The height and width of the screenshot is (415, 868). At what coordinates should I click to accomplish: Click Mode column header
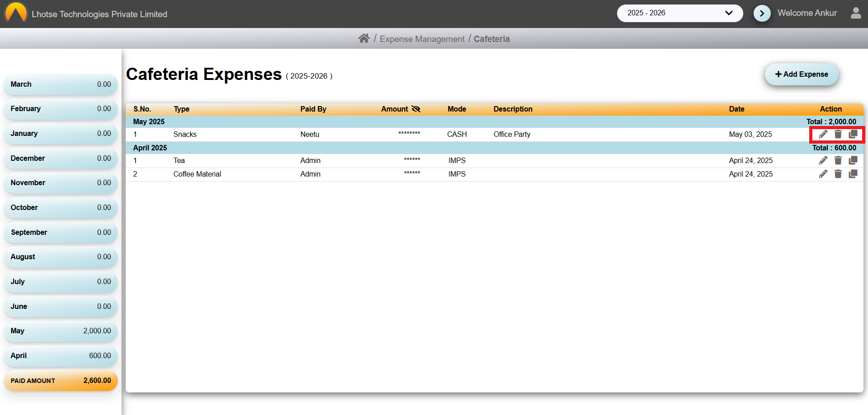[x=457, y=109]
